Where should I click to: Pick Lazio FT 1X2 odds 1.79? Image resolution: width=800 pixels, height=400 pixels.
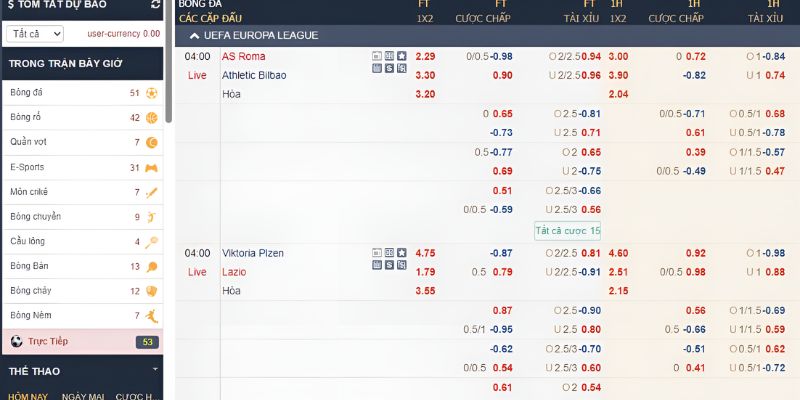point(425,272)
